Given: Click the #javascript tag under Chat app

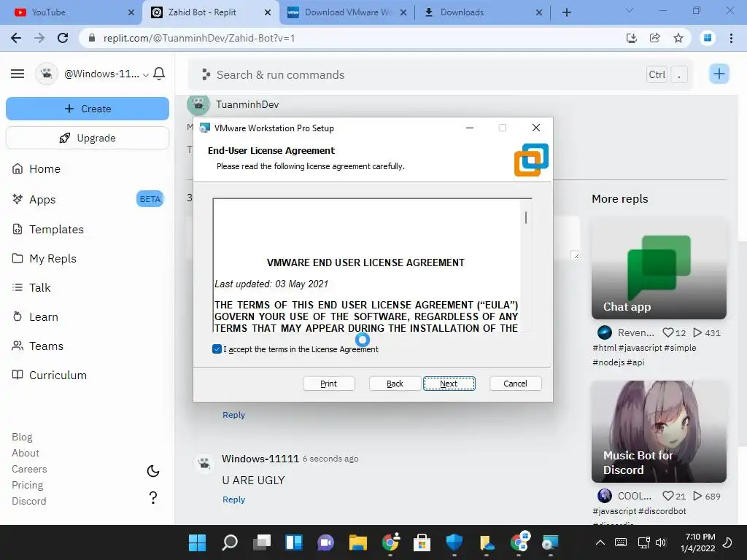Looking at the screenshot, I should coord(640,348).
